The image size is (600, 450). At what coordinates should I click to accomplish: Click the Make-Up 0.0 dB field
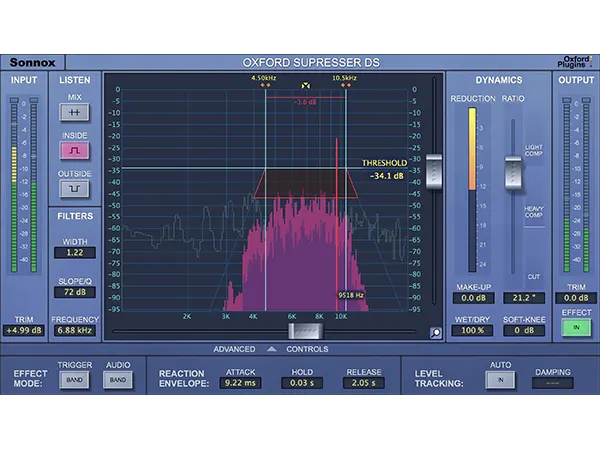click(473, 298)
